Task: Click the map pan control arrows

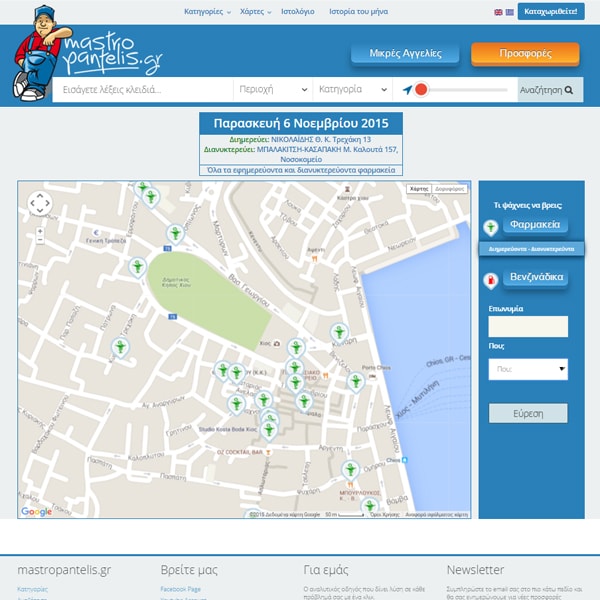Action: click(x=39, y=204)
